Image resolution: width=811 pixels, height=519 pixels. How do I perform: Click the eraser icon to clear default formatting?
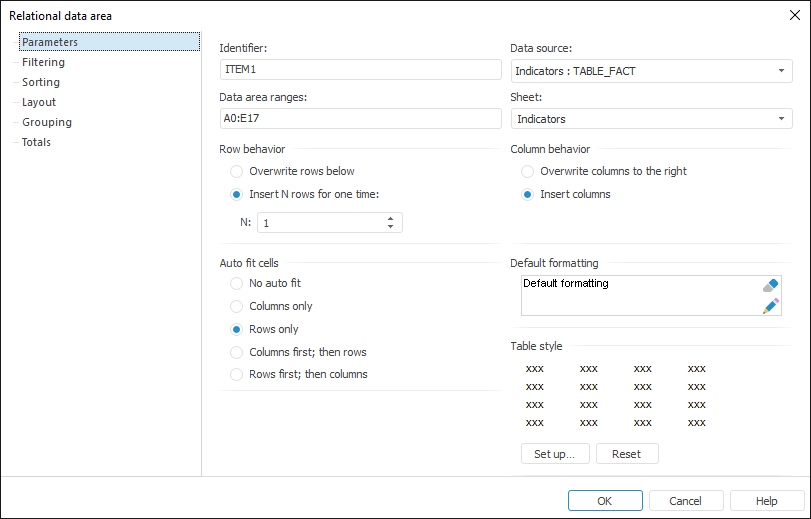coord(770,286)
